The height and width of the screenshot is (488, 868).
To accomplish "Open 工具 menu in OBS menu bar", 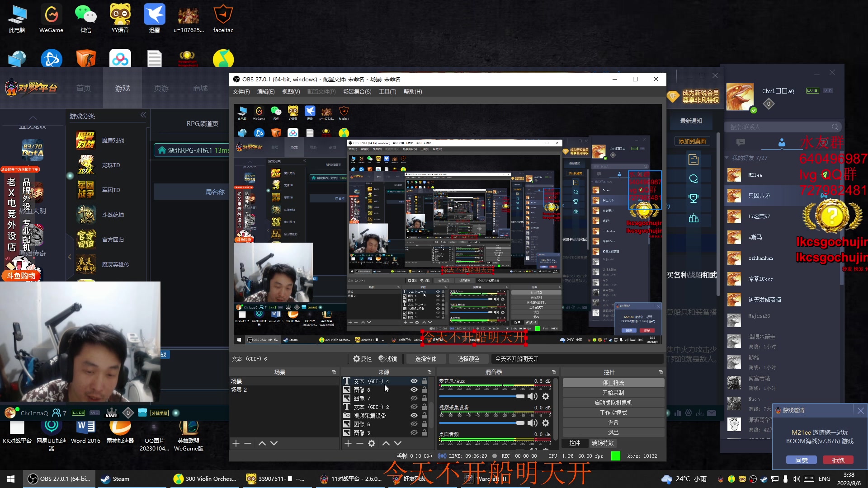I will (387, 91).
